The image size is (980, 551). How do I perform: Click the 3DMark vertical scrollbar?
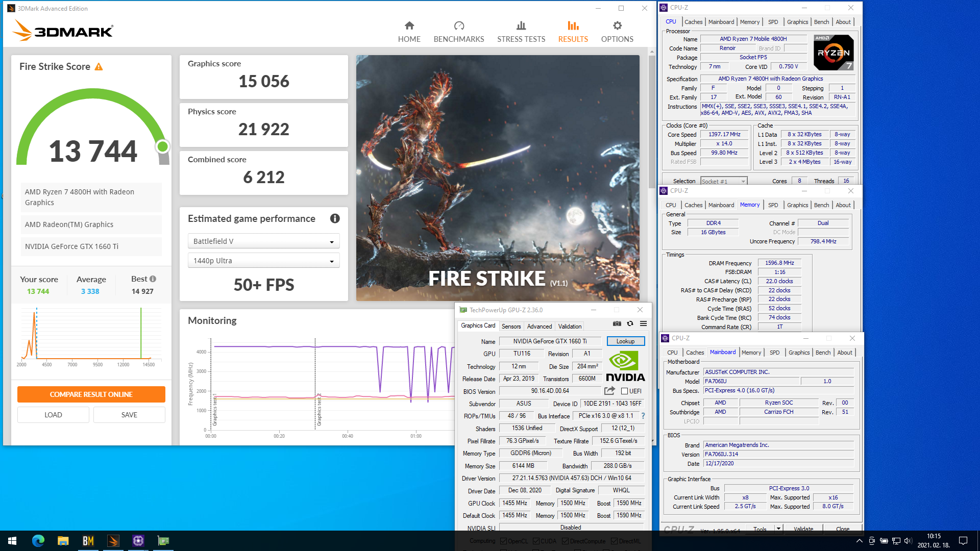[652, 122]
